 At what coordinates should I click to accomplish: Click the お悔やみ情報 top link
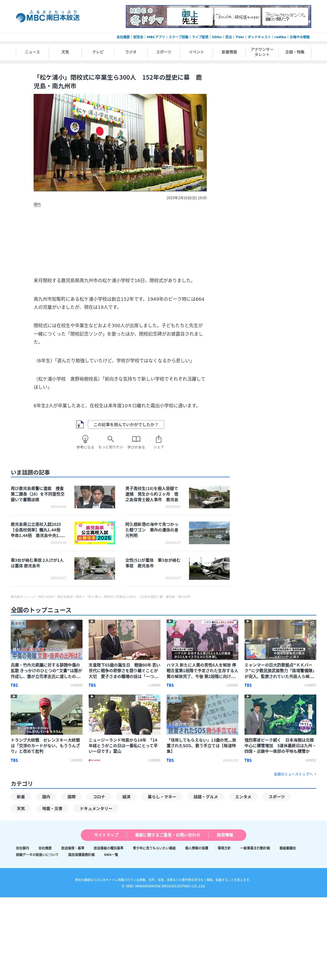click(x=299, y=37)
